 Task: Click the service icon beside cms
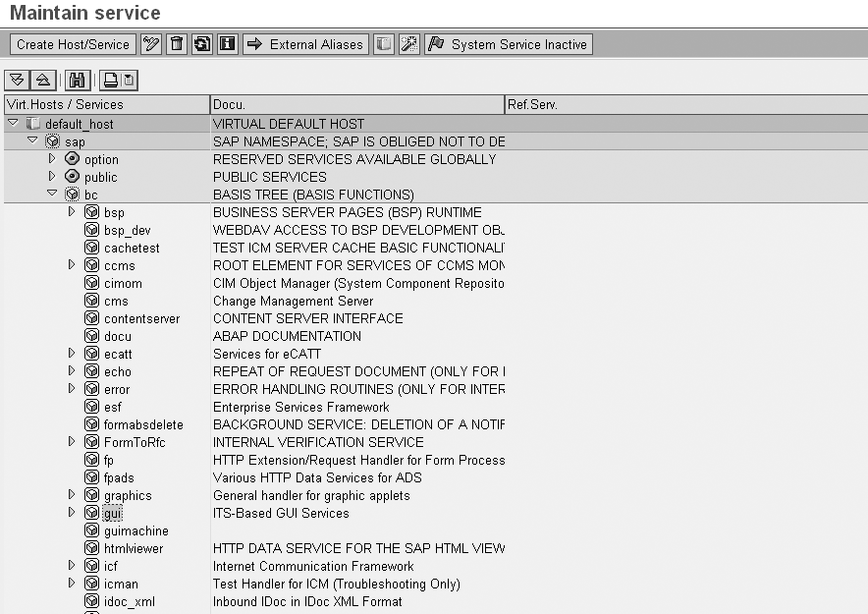coord(92,301)
